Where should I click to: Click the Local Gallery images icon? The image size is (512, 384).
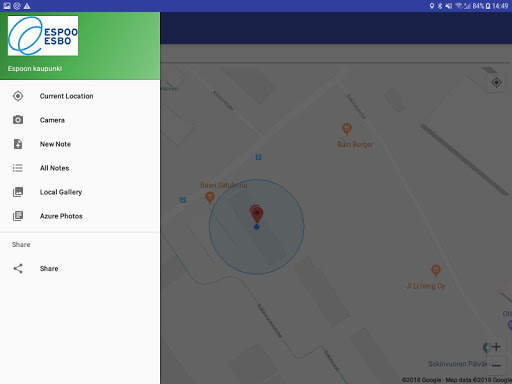(x=18, y=192)
